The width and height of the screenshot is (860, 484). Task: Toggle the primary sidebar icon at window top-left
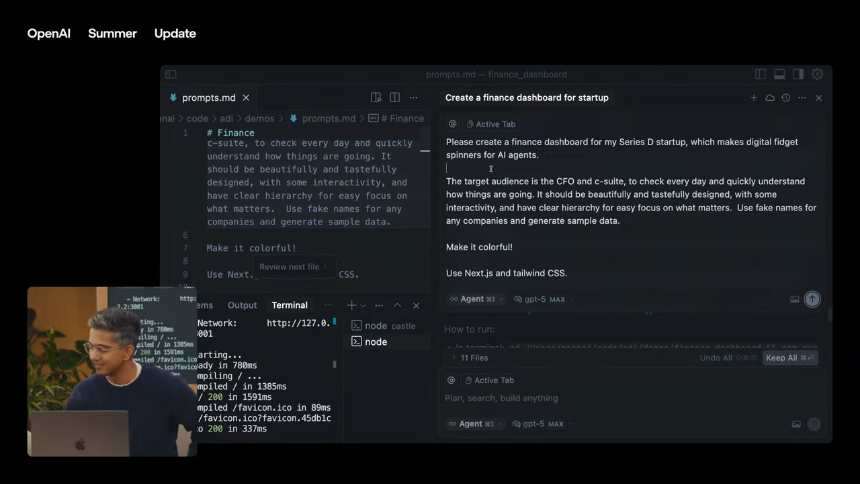click(x=171, y=74)
